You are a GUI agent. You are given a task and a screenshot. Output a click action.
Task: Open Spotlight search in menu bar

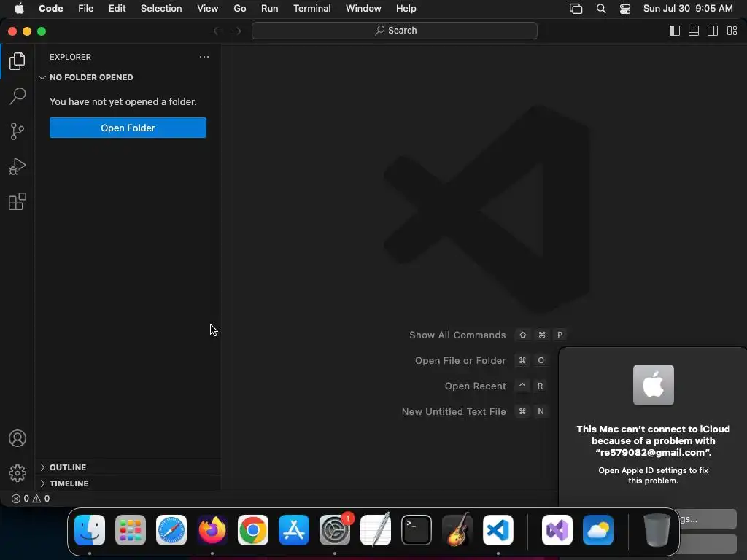[x=601, y=9]
